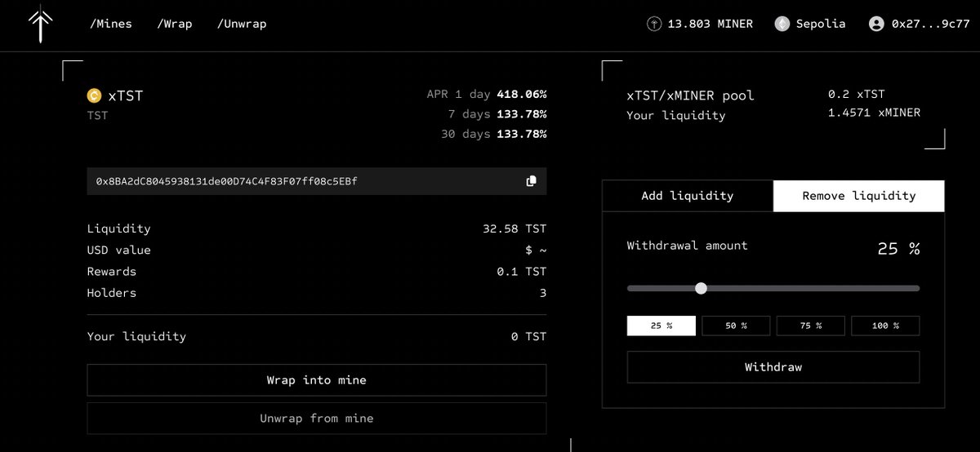980x452 pixels.
Task: Click the Rewards 0.1 TST value
Action: pyautogui.click(x=522, y=272)
